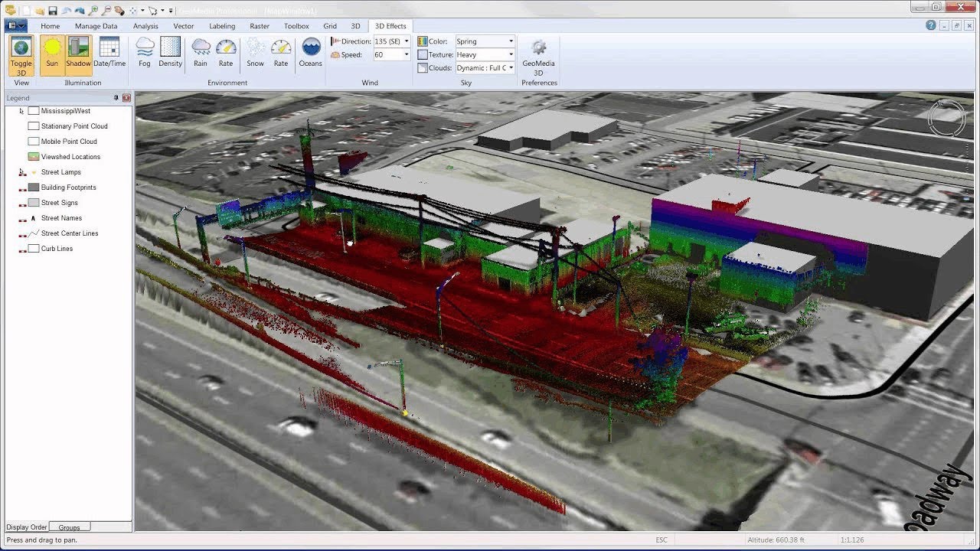The image size is (980, 551).
Task: Click the Street Signs legend swatch
Action: (x=34, y=203)
